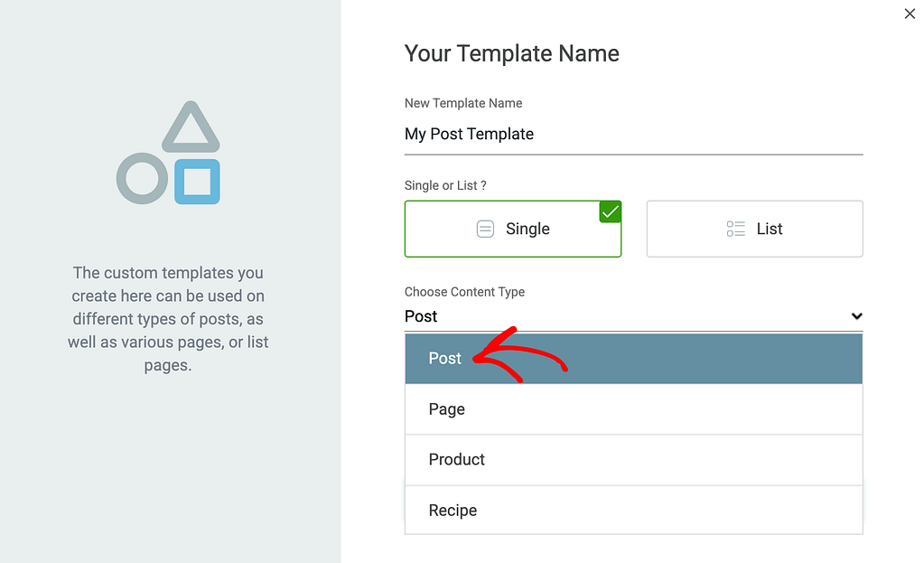
Task: Click the Choose Content Type field showing Post
Action: [623, 316]
